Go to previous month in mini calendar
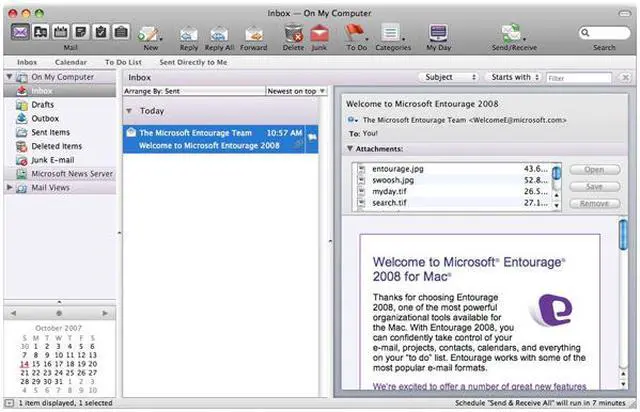The width and height of the screenshot is (640, 412). [13, 313]
